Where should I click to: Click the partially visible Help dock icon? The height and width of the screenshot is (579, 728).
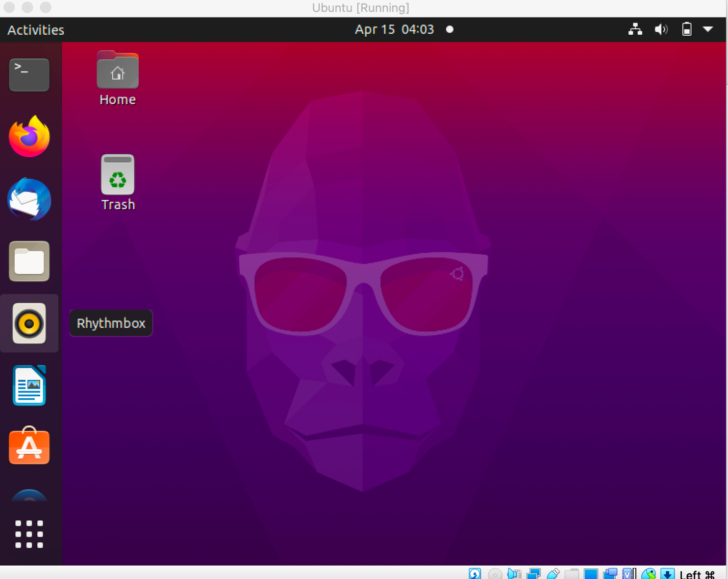29,495
